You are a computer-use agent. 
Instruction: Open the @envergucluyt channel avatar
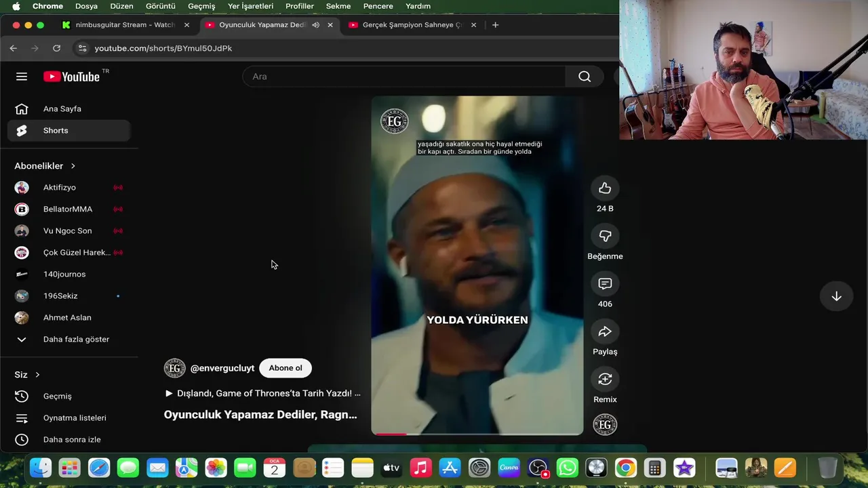point(174,368)
